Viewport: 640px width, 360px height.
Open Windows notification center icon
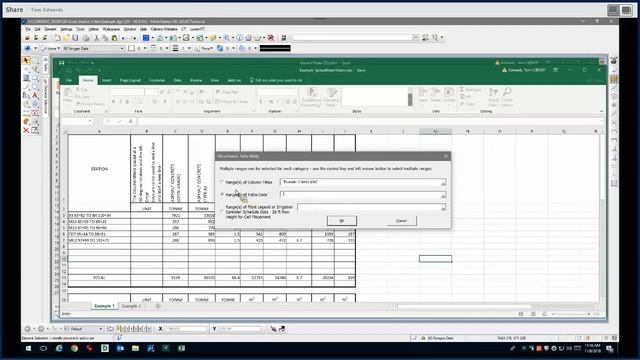610,349
